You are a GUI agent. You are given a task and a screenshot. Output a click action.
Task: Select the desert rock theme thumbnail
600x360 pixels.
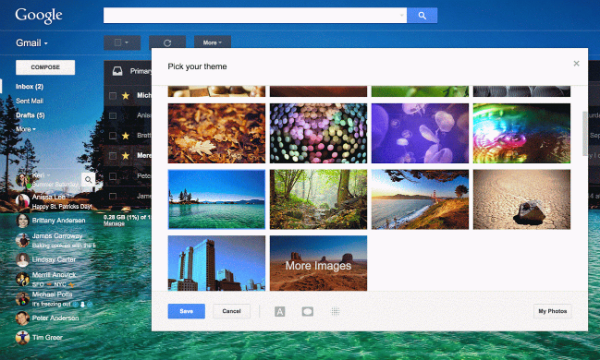tap(522, 199)
